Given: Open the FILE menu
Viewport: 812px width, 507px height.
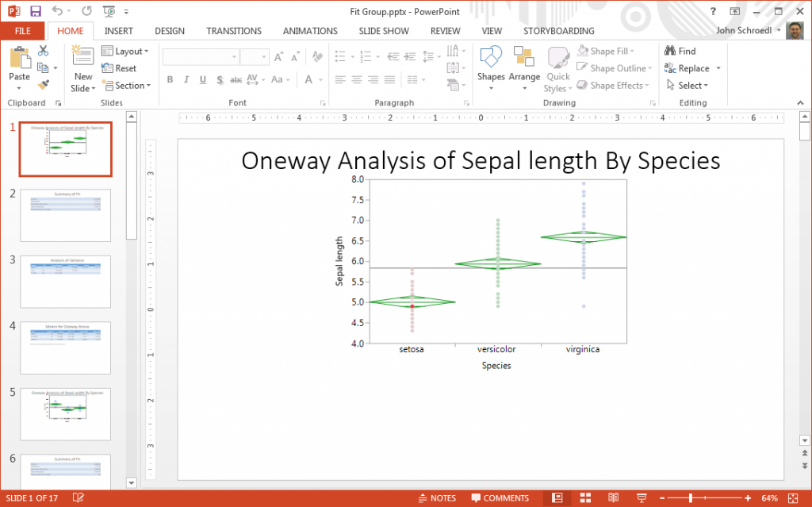Looking at the screenshot, I should click(x=23, y=31).
